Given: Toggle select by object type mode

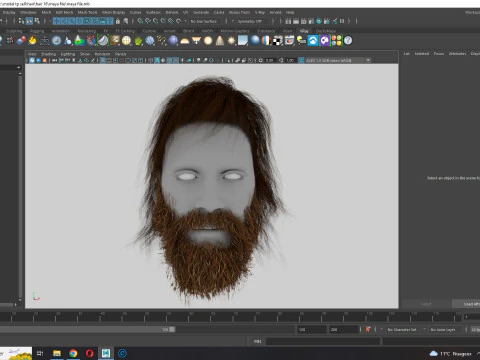Looking at the screenshot, I should coord(29,21).
